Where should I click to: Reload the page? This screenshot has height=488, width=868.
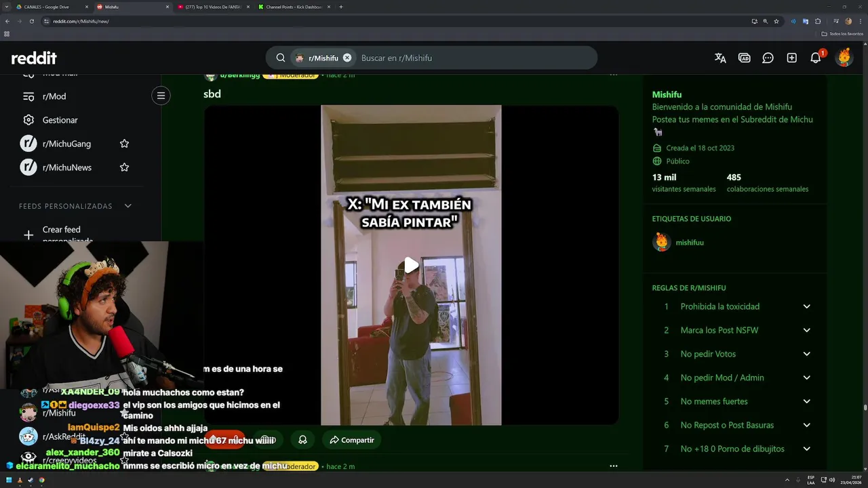31,21
